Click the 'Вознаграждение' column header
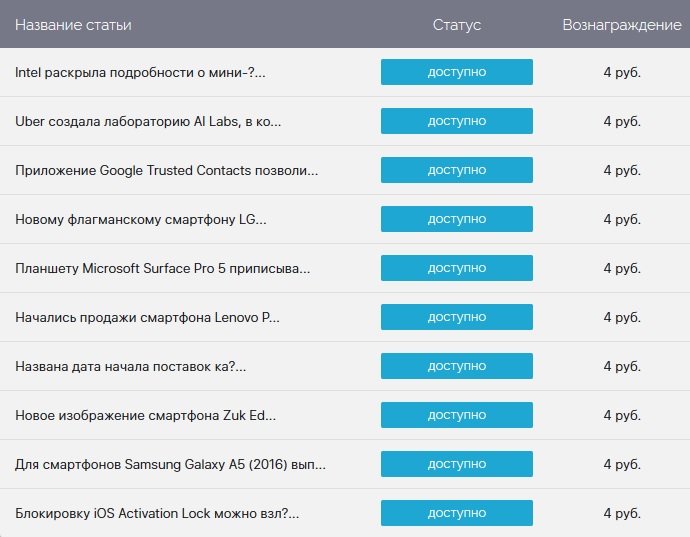The image size is (690, 537). (x=622, y=25)
